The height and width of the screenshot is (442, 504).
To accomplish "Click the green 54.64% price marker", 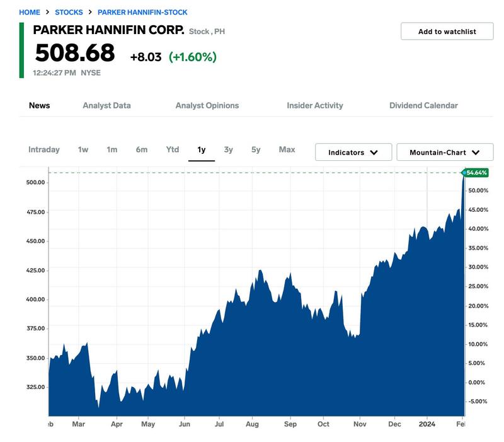I will [x=476, y=173].
